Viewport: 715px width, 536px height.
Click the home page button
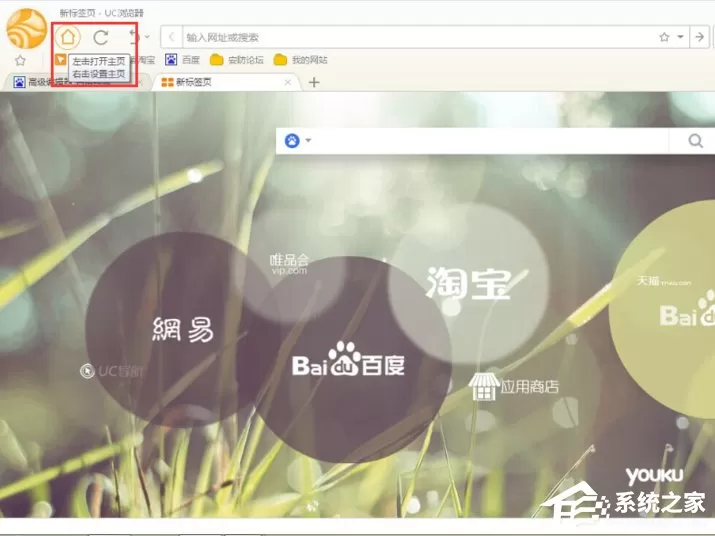(67, 37)
